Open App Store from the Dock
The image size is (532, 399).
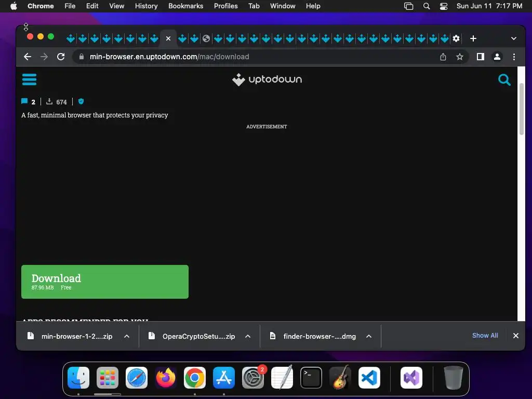point(224,378)
